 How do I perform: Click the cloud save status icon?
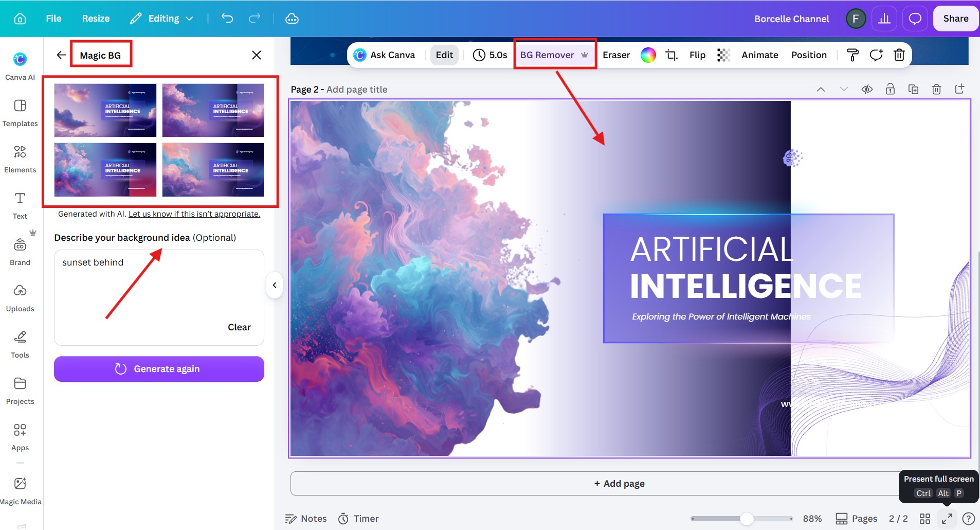click(x=292, y=19)
